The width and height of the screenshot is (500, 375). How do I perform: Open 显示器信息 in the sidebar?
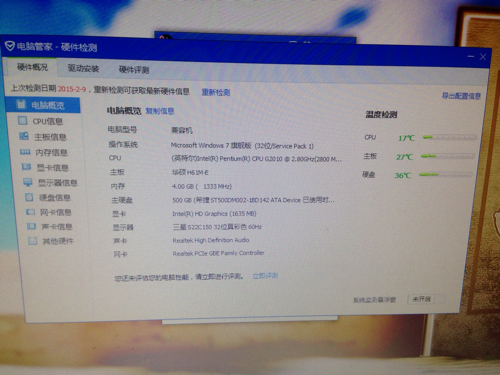58,183
